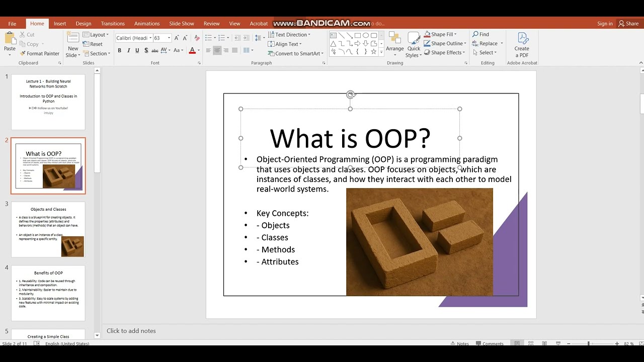Pick the rectangle shape in the shapes gallery

357,35
